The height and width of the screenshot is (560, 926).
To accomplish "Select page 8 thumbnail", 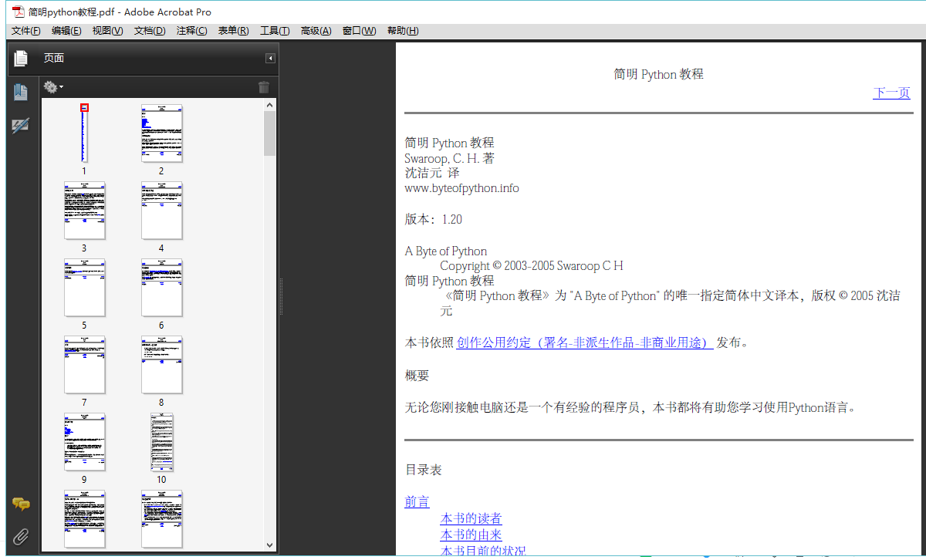I will [161, 364].
